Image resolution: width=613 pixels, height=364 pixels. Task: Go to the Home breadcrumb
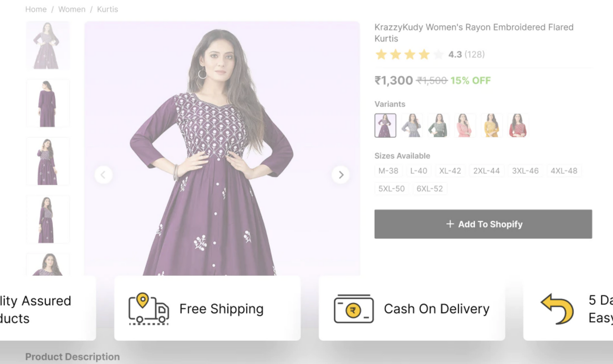point(36,9)
